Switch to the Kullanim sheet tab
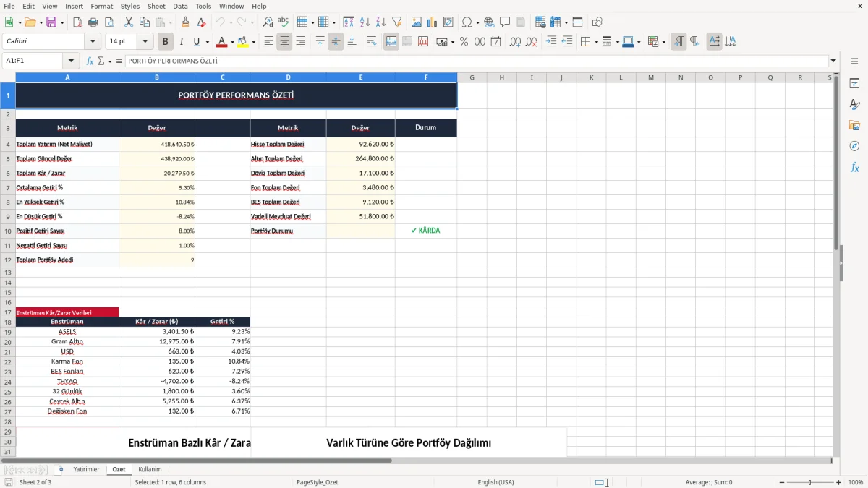This screenshot has height=488, width=868. coord(150,469)
